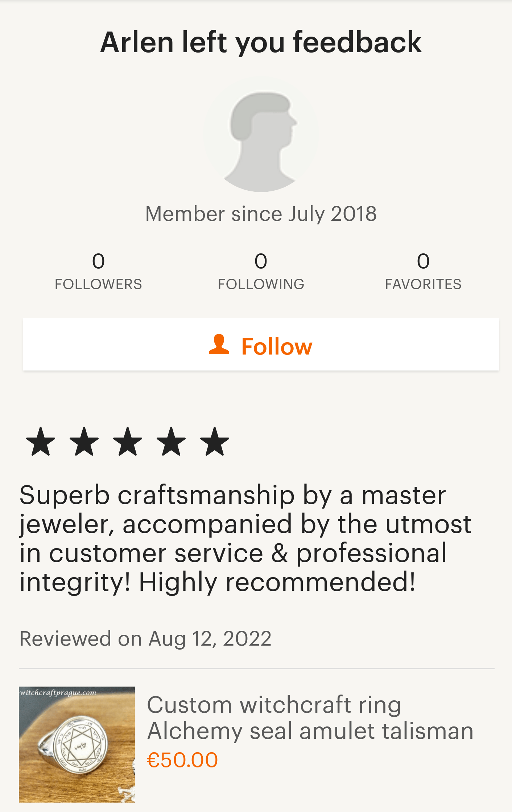Open the FOLLOWING label
This screenshot has height=812, width=512.
[261, 284]
